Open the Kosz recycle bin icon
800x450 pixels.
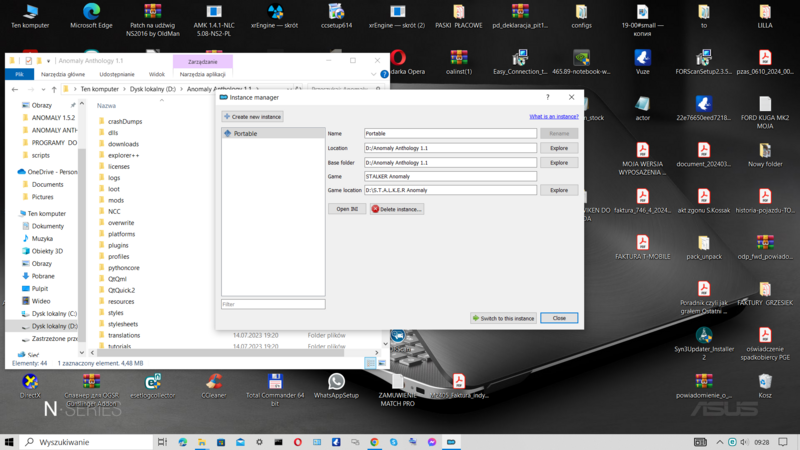point(765,385)
